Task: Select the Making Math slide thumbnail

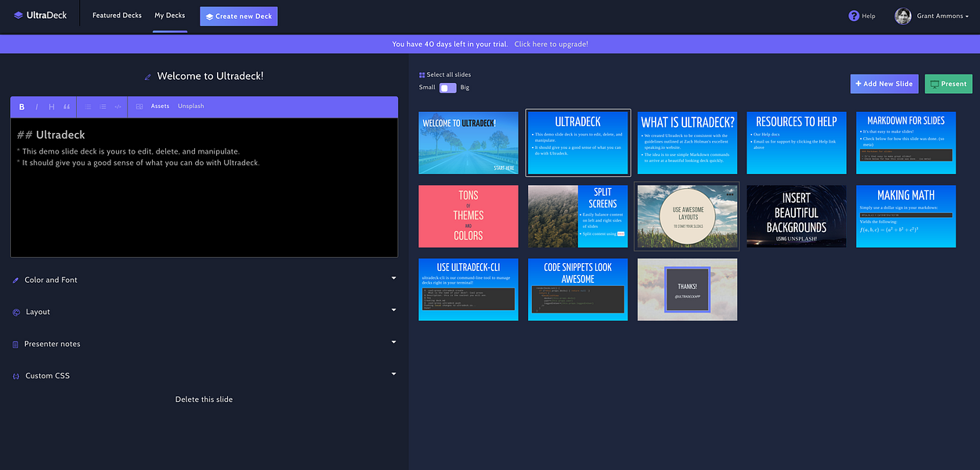Action: [906, 216]
